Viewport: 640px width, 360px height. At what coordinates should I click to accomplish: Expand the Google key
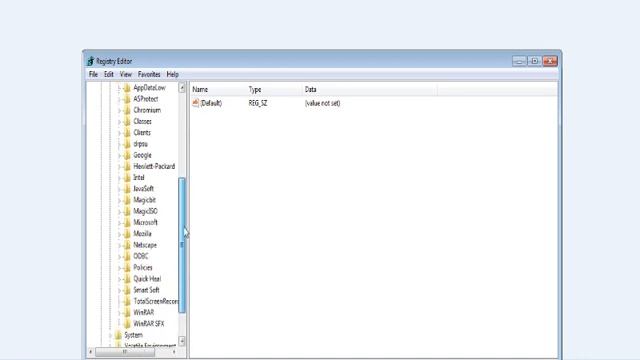click(x=119, y=155)
